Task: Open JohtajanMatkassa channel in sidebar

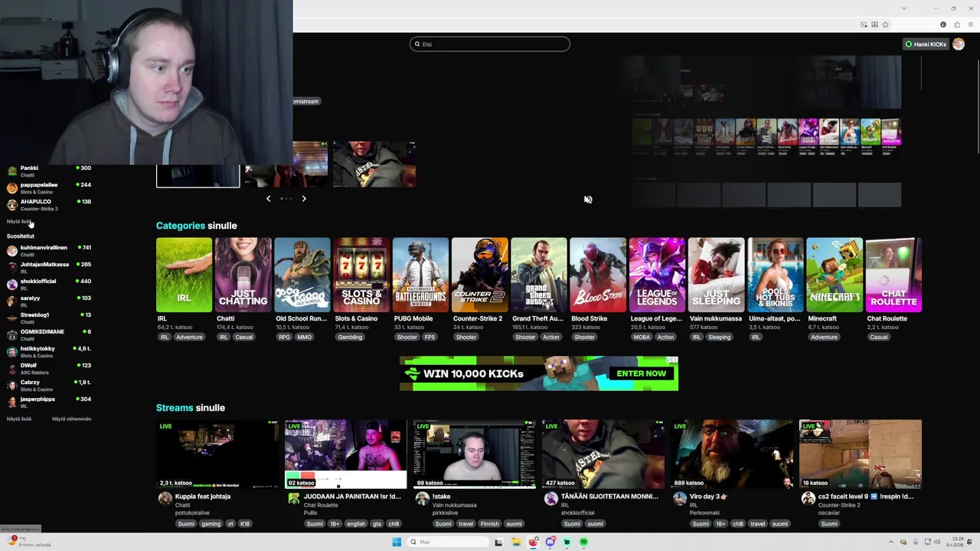Action: (x=48, y=267)
